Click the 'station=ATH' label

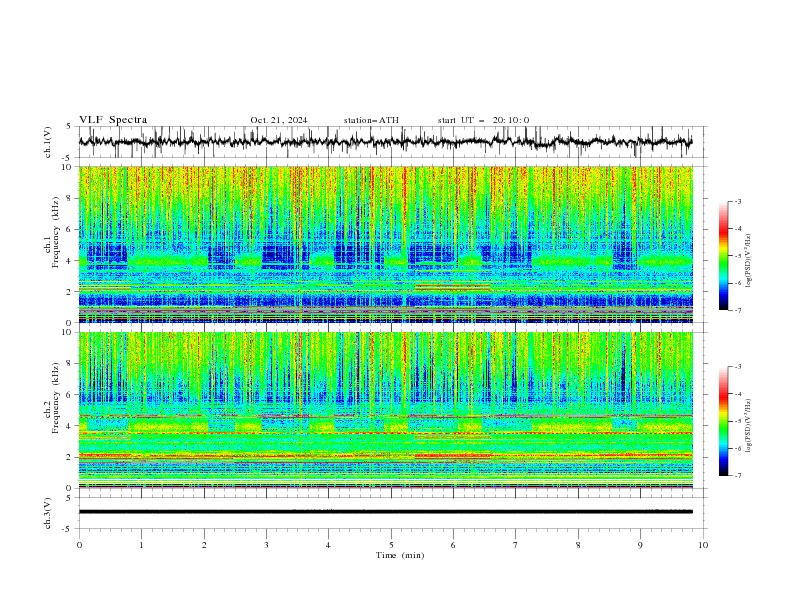[x=371, y=120]
